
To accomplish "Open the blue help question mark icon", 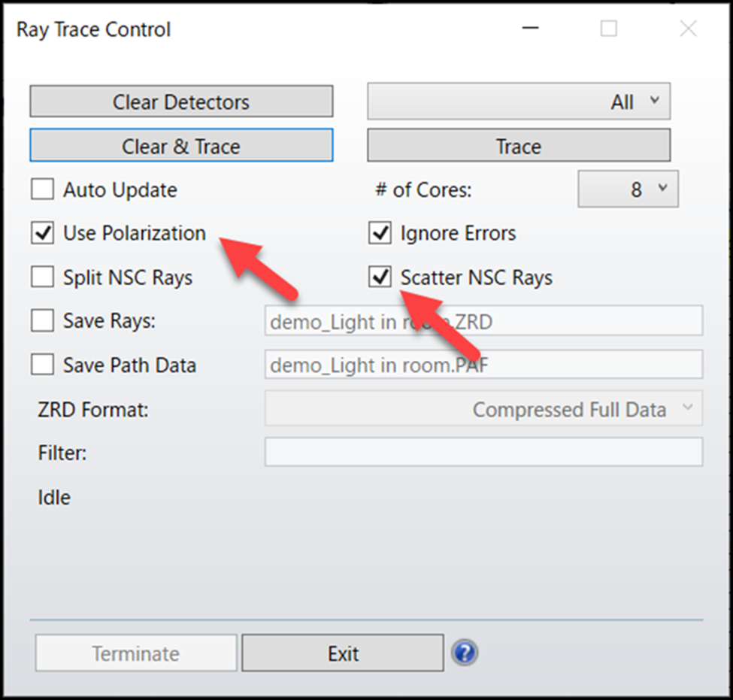I will pos(464,653).
